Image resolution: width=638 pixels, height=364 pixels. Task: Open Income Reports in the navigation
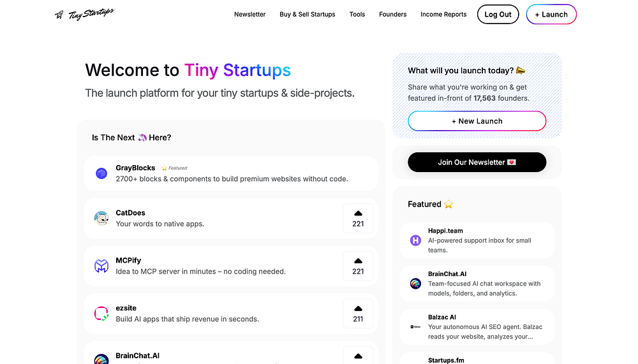[443, 14]
